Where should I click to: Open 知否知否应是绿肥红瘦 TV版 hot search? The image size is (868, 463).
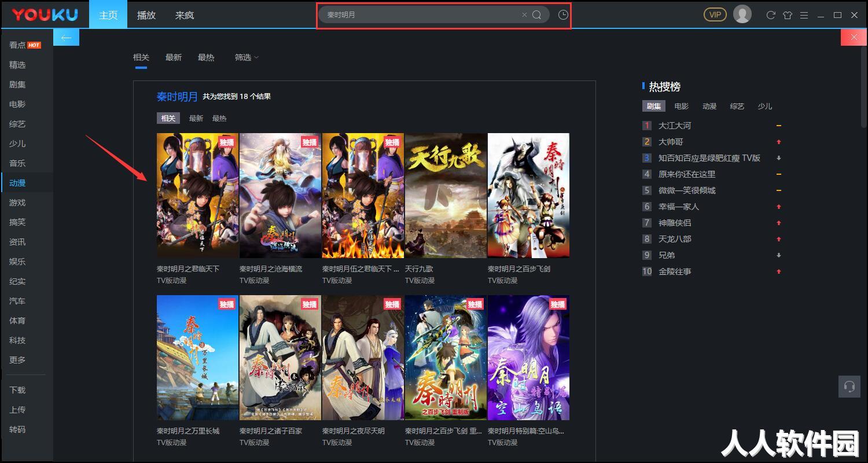(709, 158)
